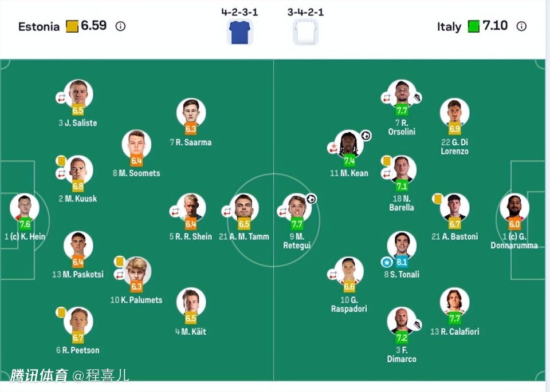This screenshot has width=550, height=392.
Task: Click the yellow card on A. Bastoni
Action: coord(437,199)
